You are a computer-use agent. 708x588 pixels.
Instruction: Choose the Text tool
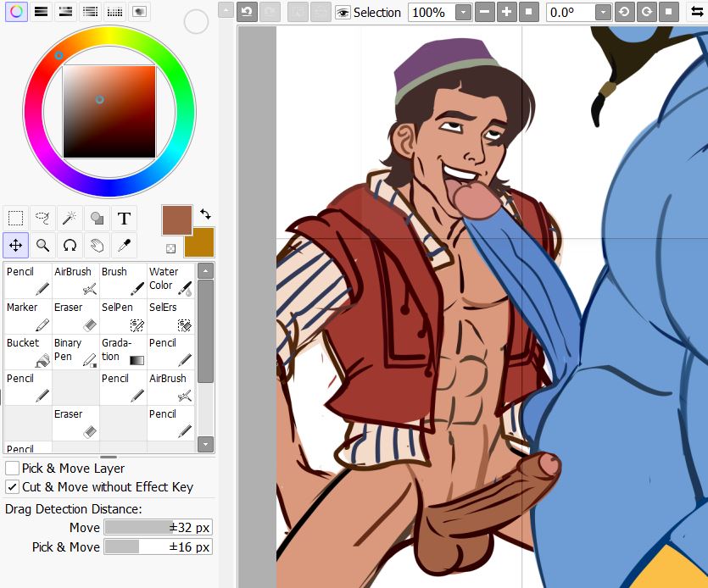[x=124, y=218]
